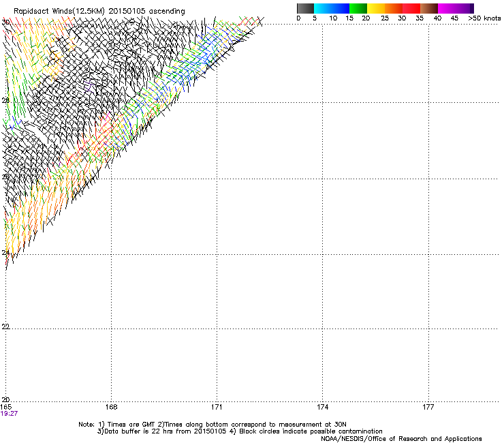Click the latitude label 24
This screenshot has height=443, width=504.
coord(5,253)
